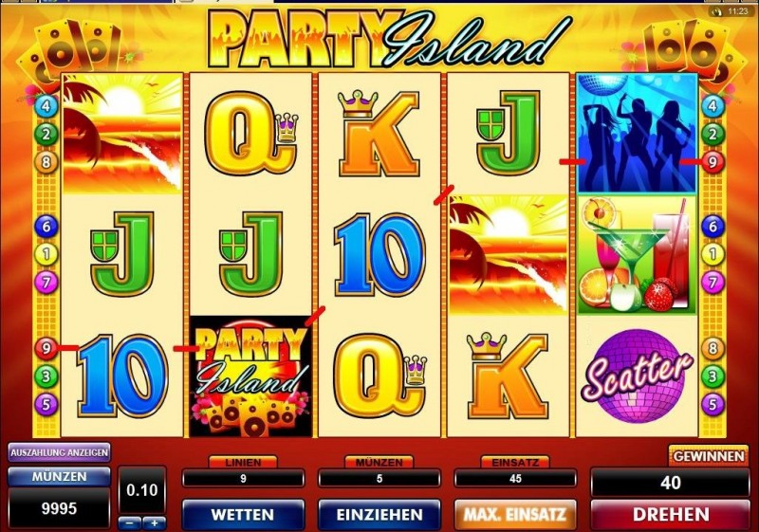
Task: Select the MAX. EINSATZ button
Action: click(515, 514)
